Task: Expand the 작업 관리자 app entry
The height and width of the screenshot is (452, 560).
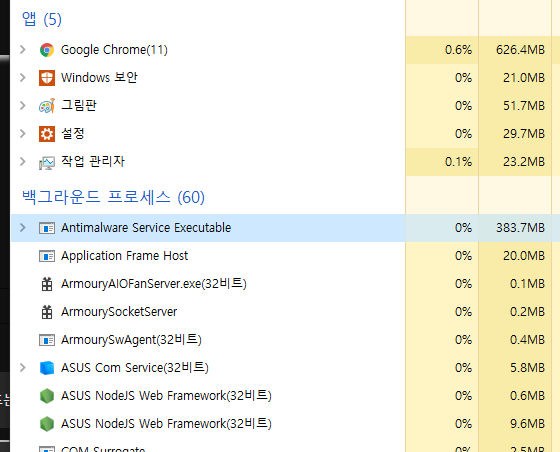Action: point(23,161)
